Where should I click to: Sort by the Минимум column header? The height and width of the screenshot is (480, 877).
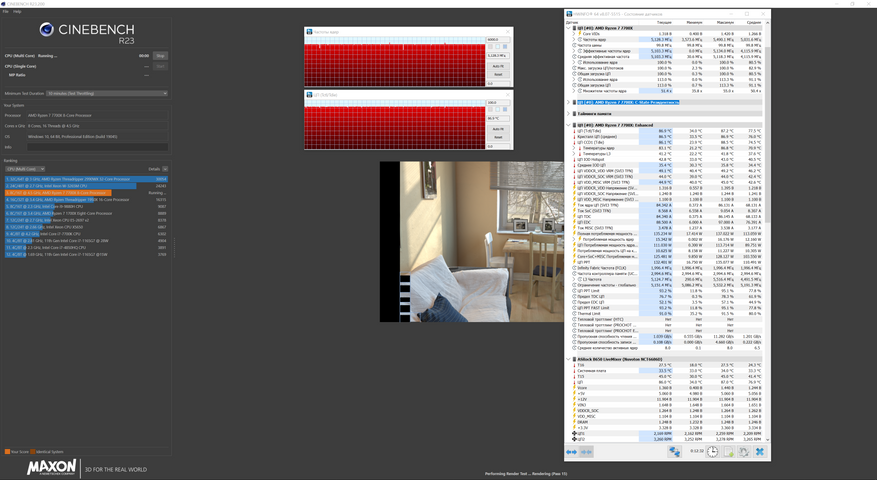[x=694, y=22]
